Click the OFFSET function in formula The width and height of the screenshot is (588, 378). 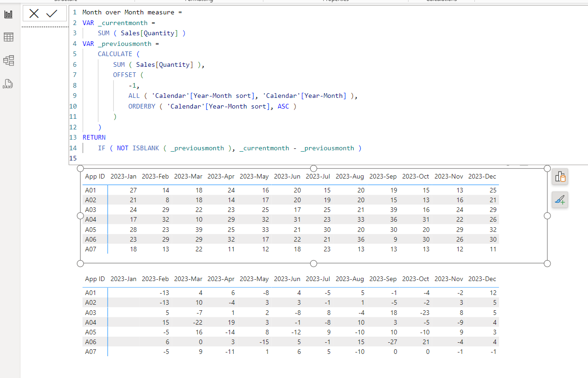tap(124, 75)
